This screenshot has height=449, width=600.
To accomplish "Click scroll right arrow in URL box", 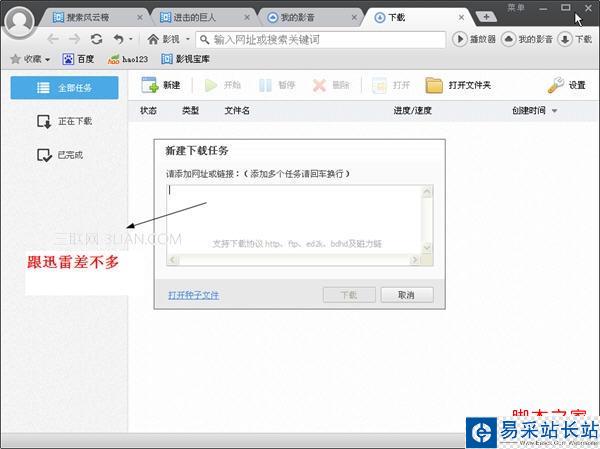I will point(414,260).
